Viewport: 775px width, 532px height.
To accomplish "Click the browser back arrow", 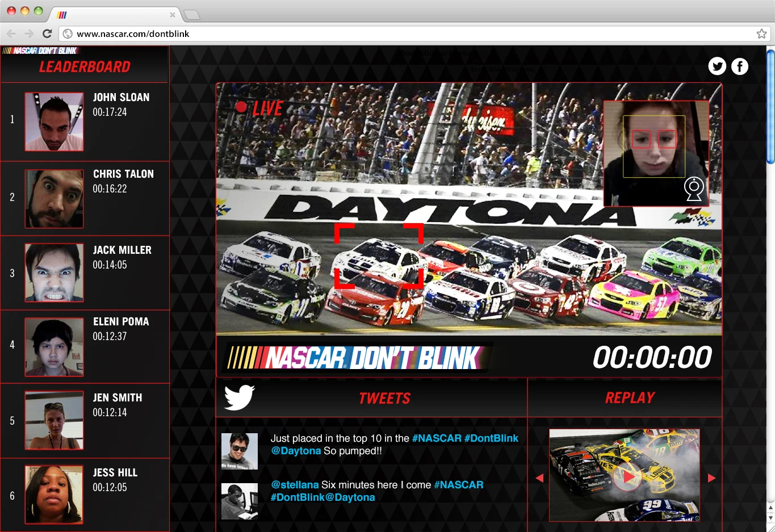I will tap(11, 33).
